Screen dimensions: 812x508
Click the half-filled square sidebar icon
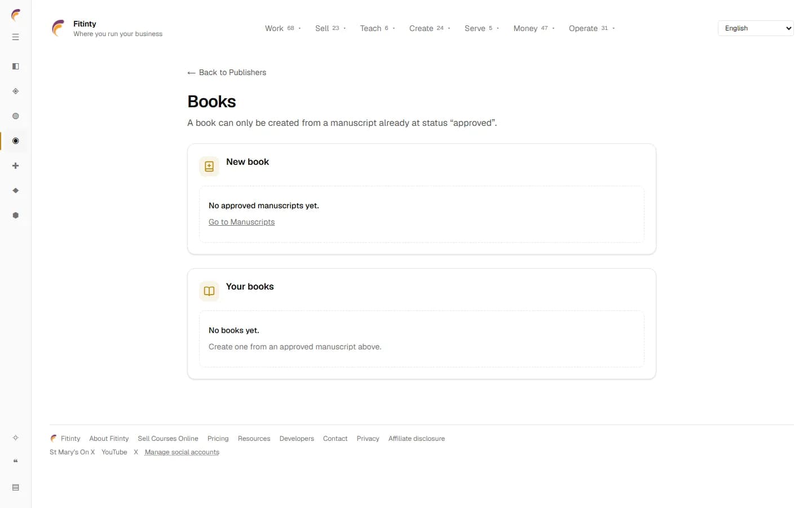[x=16, y=67]
